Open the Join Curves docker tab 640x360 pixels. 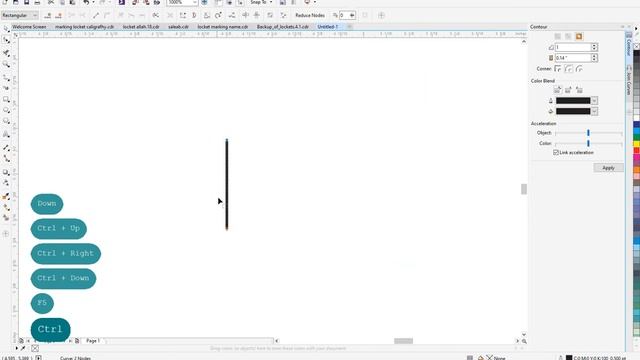(629, 80)
